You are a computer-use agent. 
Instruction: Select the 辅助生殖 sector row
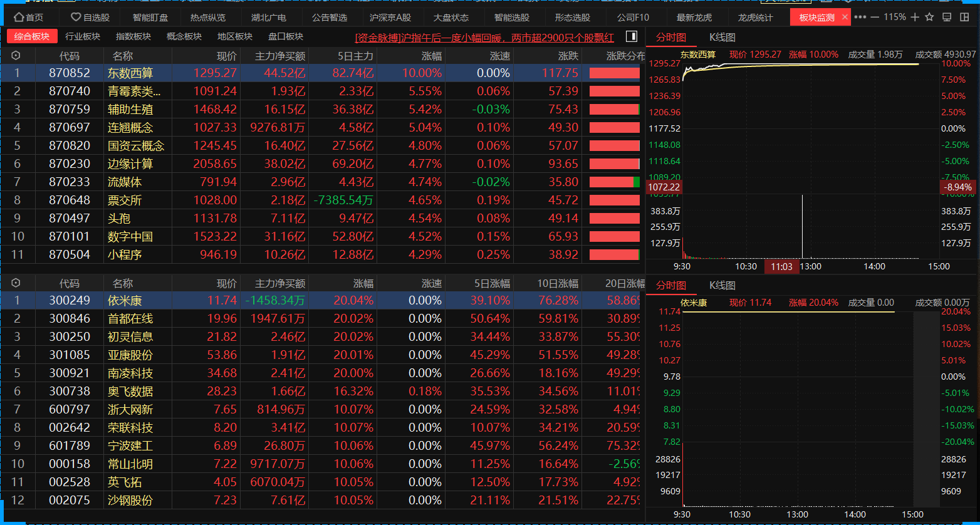323,109
